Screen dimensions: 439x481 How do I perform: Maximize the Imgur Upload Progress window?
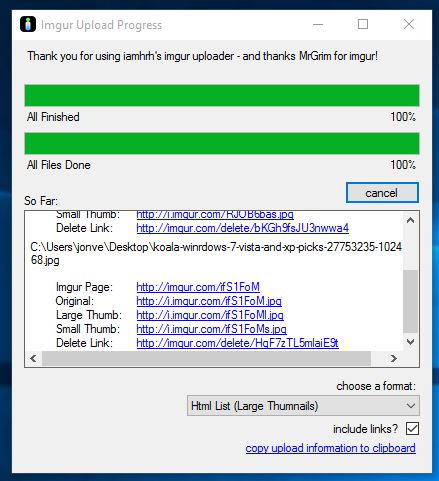[x=363, y=24]
